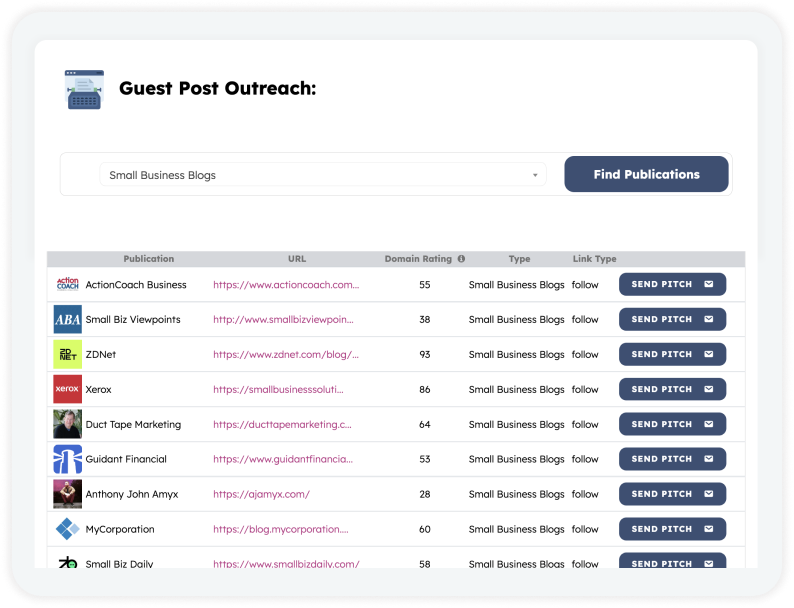Click the Guidant Financial logo icon
The height and width of the screenshot is (608, 794).
(67, 459)
